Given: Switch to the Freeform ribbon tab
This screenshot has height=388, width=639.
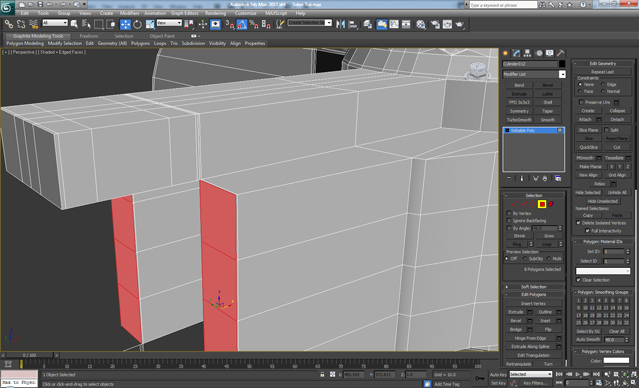Looking at the screenshot, I should tap(89, 36).
